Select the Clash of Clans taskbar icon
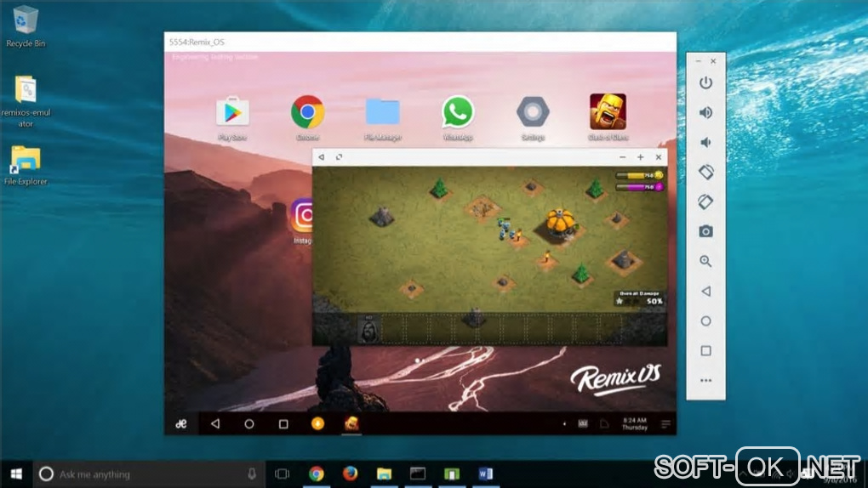This screenshot has width=868, height=488. (x=351, y=424)
